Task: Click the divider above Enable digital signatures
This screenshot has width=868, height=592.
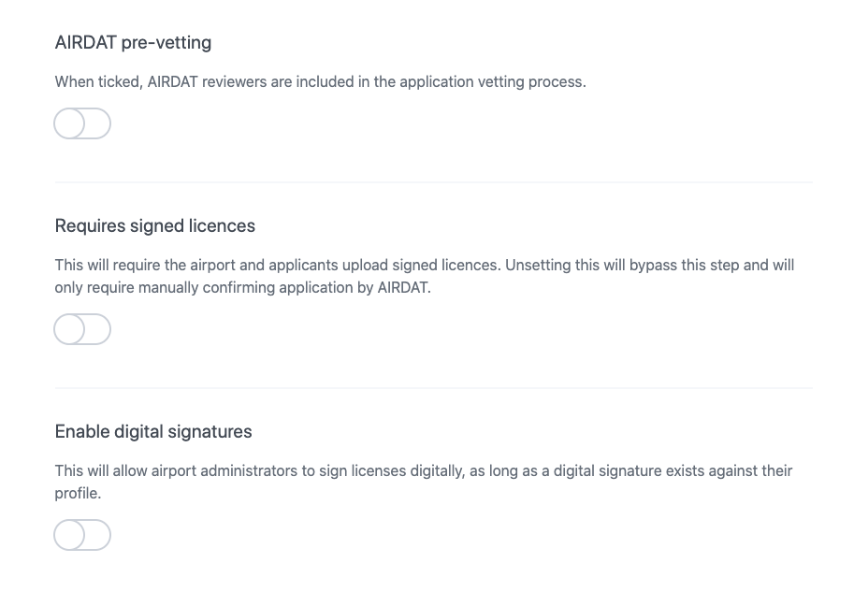Action: 433,387
